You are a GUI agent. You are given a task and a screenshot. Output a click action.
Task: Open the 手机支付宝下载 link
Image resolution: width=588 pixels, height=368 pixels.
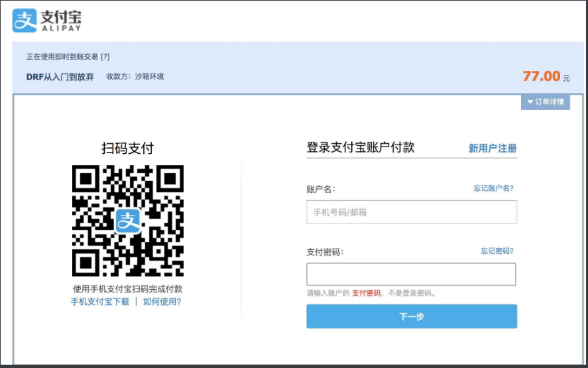pyautogui.click(x=99, y=302)
